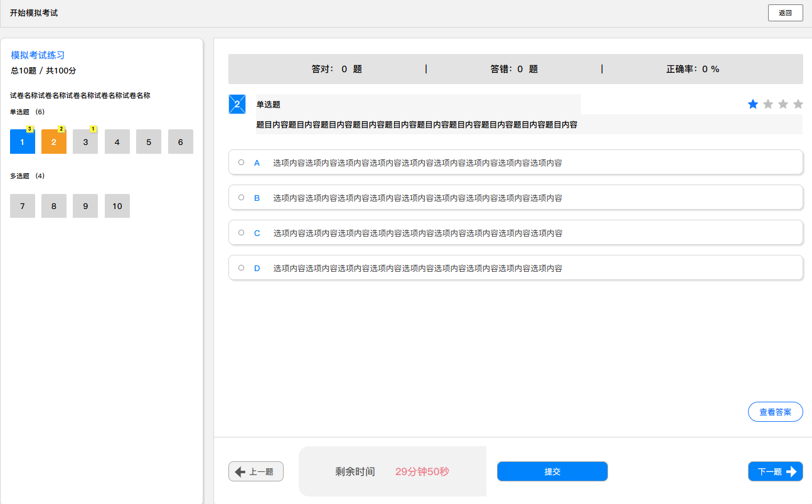The width and height of the screenshot is (812, 504).
Task: Choose option C radio button
Action: [x=241, y=233]
